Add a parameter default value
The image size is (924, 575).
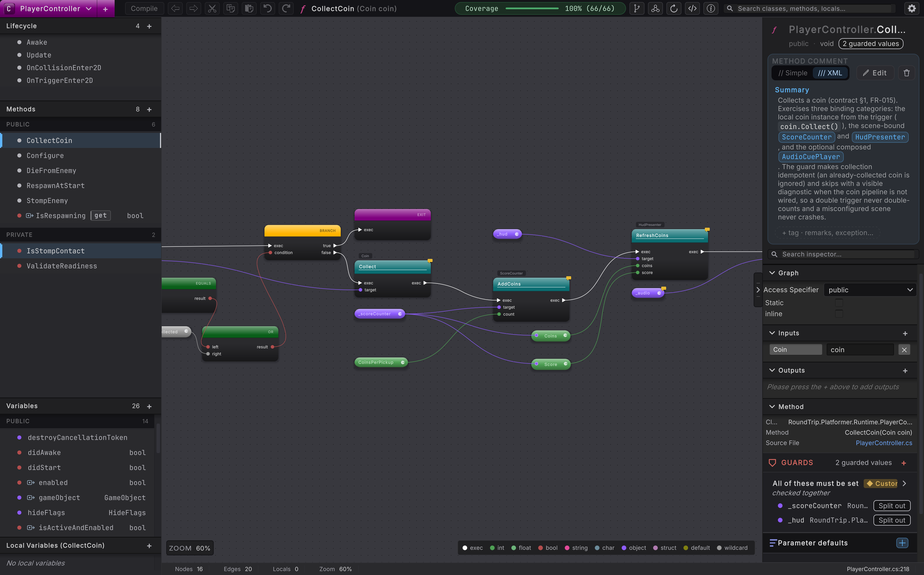coord(902,543)
